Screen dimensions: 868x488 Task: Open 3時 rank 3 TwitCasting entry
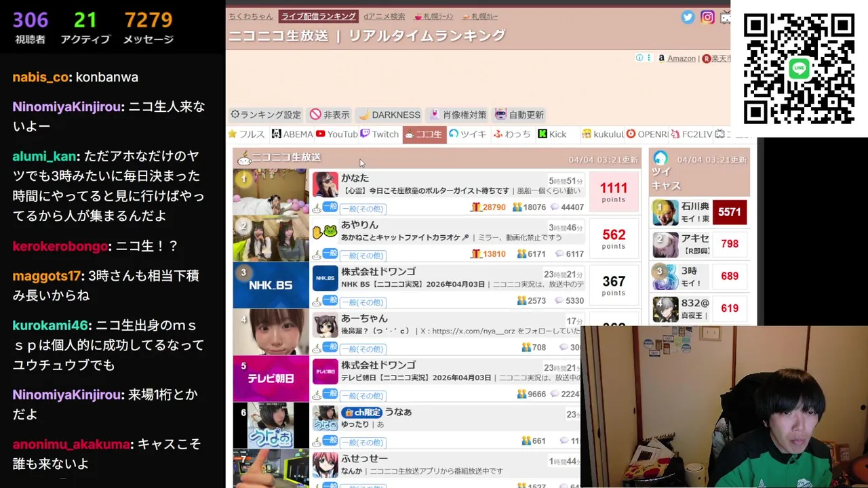[700, 277]
